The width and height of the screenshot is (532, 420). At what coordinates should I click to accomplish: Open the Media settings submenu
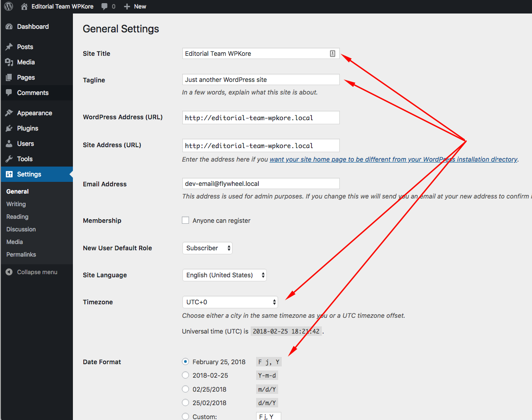(x=14, y=242)
